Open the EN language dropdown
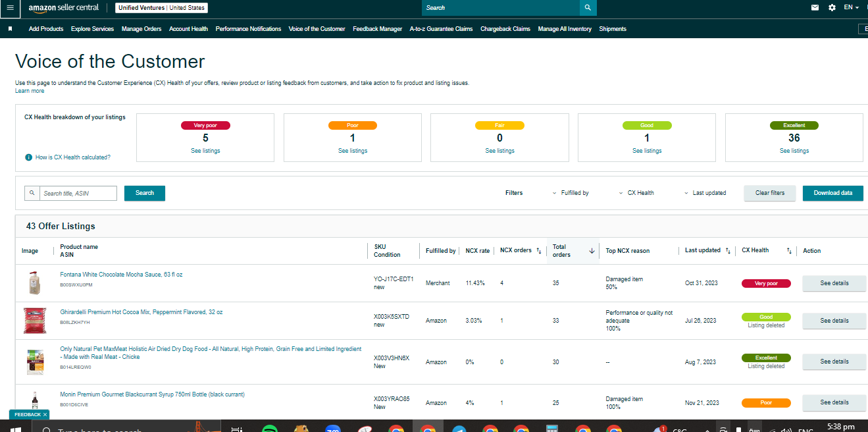Screen dimensions: 868x432 pos(851,8)
